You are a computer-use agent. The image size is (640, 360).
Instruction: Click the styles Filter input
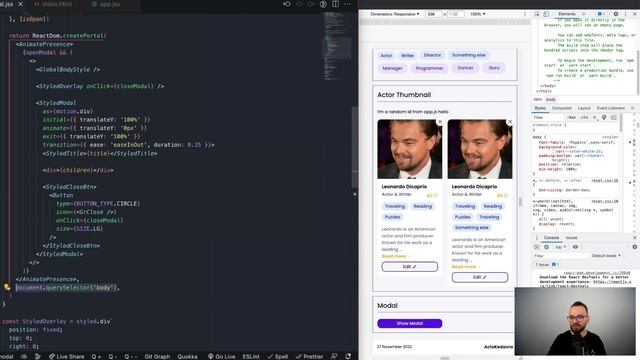point(547,118)
